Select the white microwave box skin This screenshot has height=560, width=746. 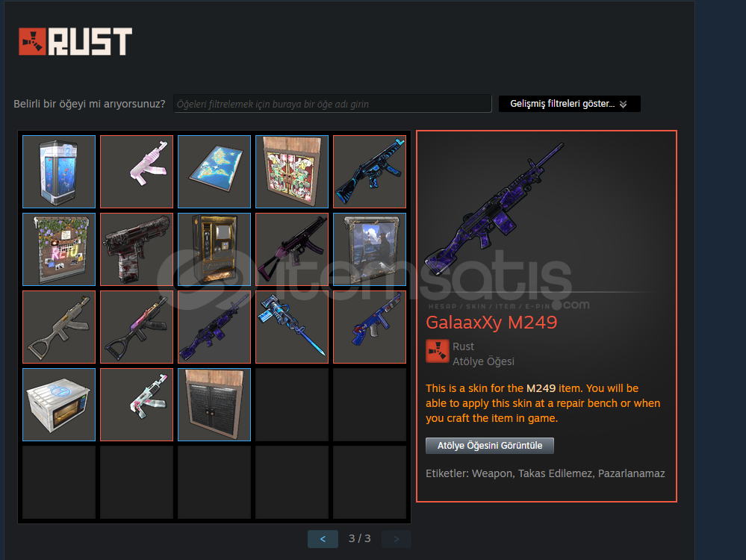click(x=59, y=405)
